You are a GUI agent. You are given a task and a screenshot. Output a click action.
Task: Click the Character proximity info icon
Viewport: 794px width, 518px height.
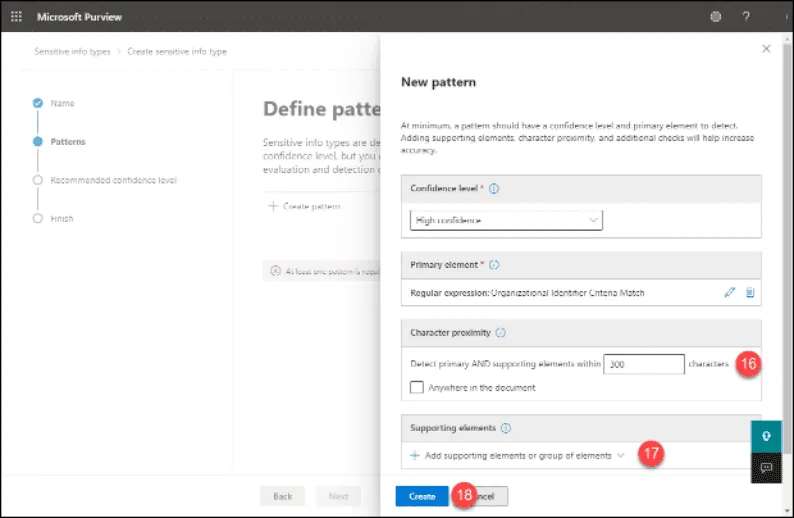501,332
